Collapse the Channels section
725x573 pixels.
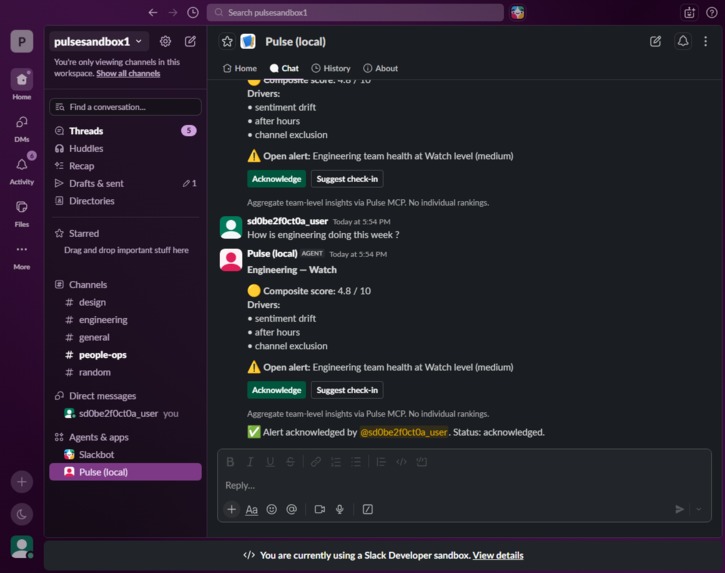click(x=88, y=285)
